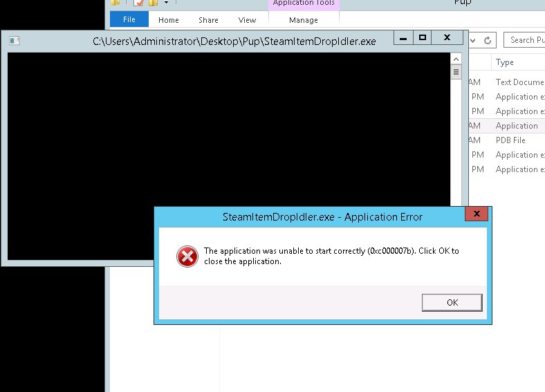Close the SteamItemDropIdler console window
Screen dimensions: 545x392
[447, 38]
